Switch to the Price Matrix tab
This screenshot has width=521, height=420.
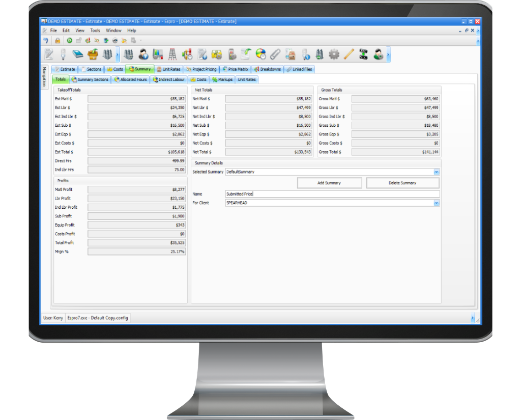(x=235, y=69)
